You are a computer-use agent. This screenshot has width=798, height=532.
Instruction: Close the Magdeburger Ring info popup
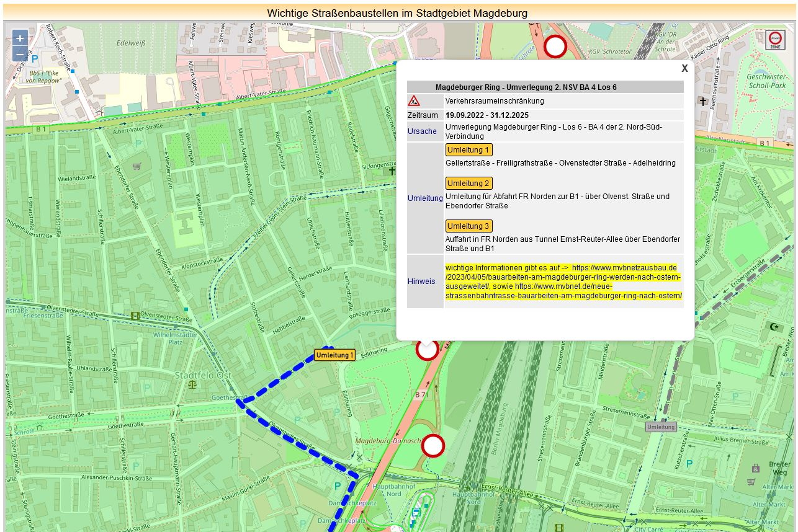[x=684, y=69]
